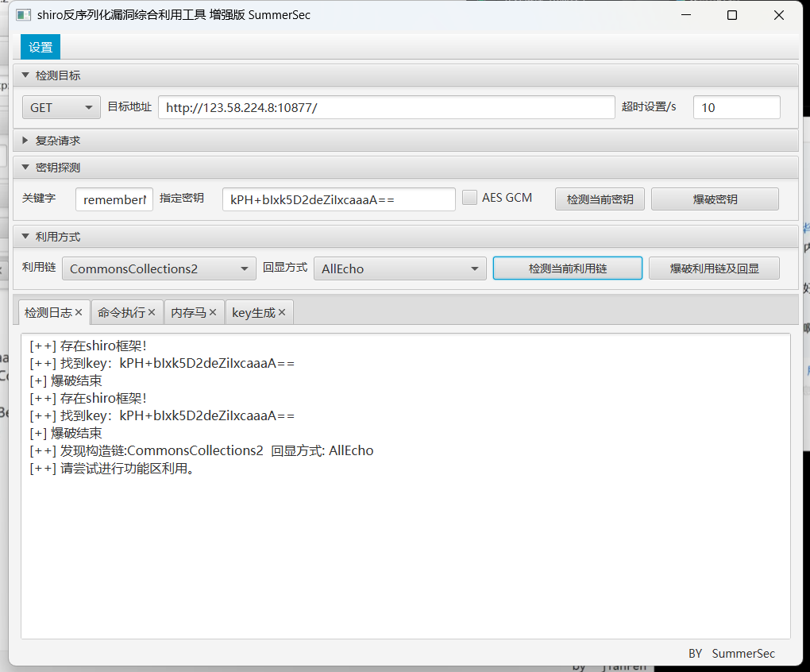
Task: Open the 设置 menu
Action: [x=40, y=46]
